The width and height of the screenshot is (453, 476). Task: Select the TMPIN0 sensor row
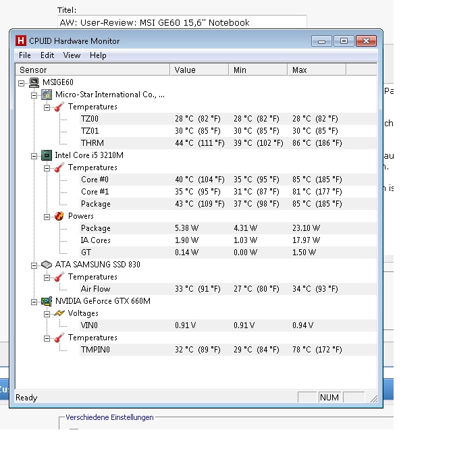228,350
